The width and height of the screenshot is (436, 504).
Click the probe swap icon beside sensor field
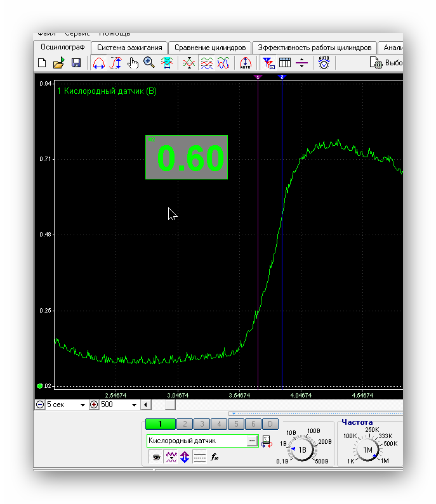(267, 441)
